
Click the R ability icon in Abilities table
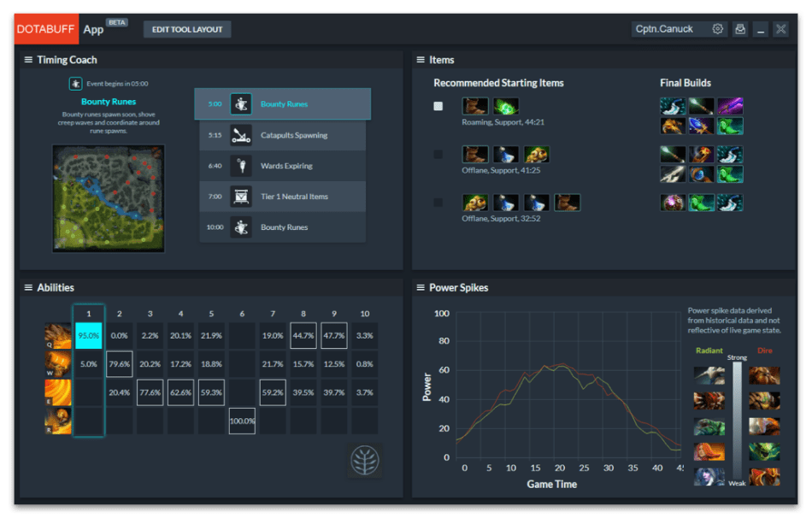click(58, 421)
